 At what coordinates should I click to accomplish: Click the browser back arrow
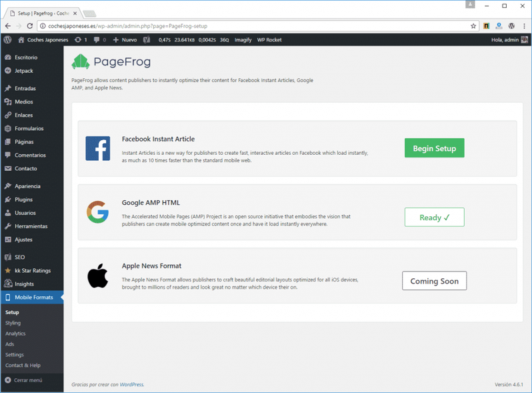pos(8,26)
